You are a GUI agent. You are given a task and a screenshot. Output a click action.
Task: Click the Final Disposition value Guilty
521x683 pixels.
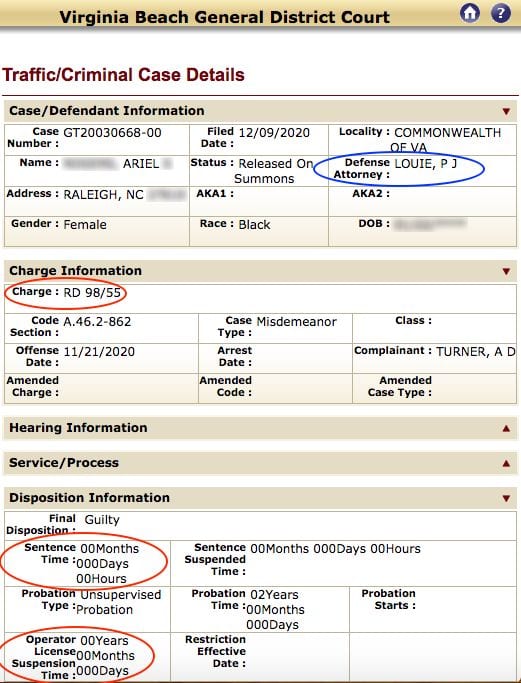click(x=102, y=519)
